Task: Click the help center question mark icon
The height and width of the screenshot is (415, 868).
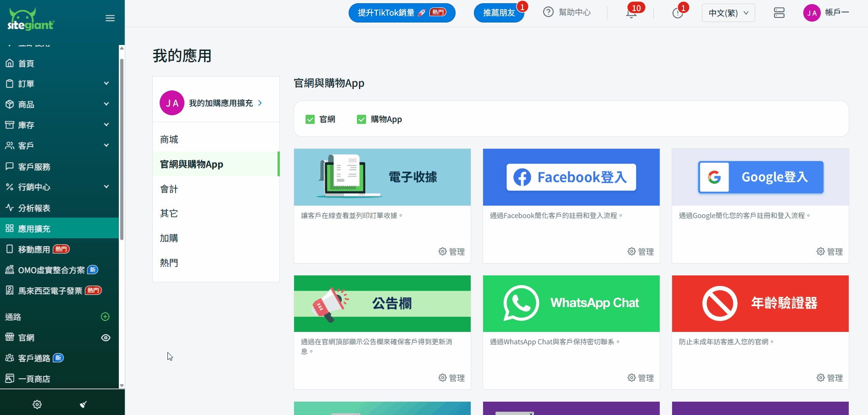Action: (548, 12)
